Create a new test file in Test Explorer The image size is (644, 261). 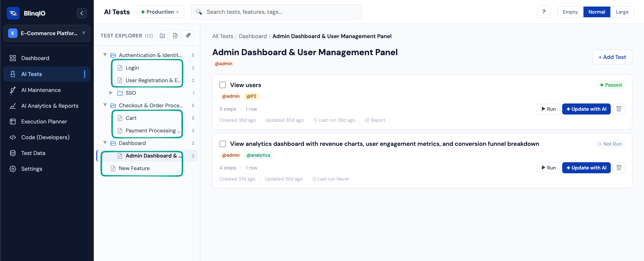pyautogui.click(x=175, y=36)
